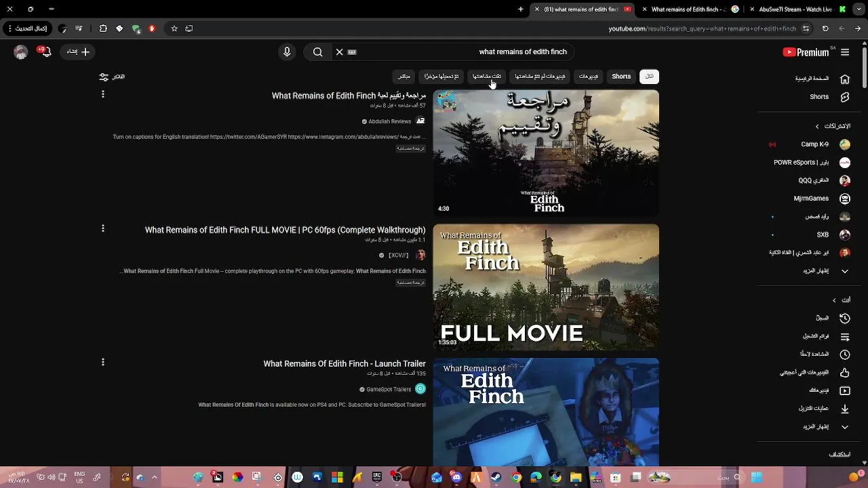Open options menu for the Launch Trailer video
868x488 pixels.
tap(103, 363)
